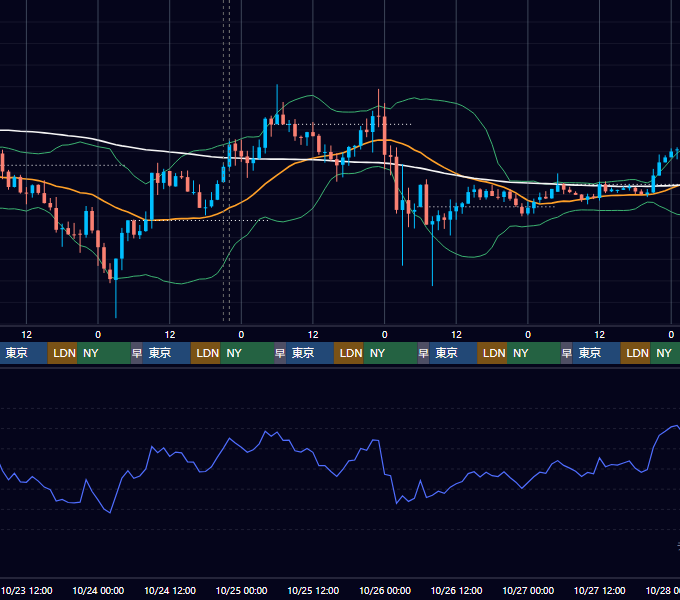This screenshot has width=680, height=600.
Task: Select the 10/24 12:00 date label
Action: tap(170, 590)
